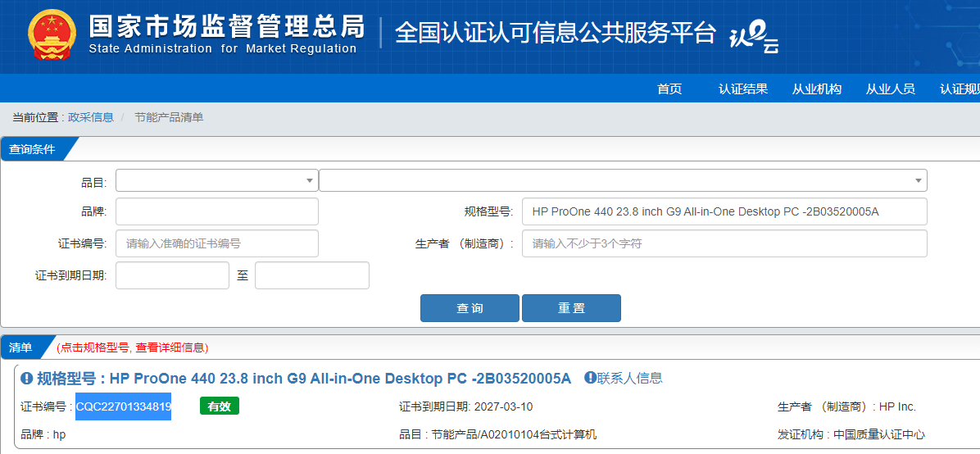Click the info icon before 规格型号 result title
This screenshot has width=980, height=454.
(x=26, y=379)
